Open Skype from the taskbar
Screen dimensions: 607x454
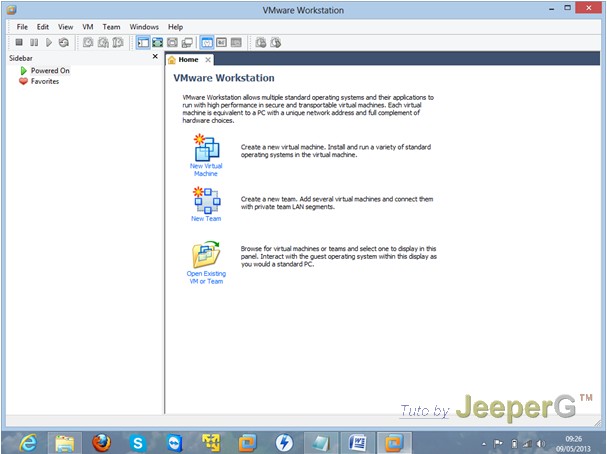tap(138, 443)
